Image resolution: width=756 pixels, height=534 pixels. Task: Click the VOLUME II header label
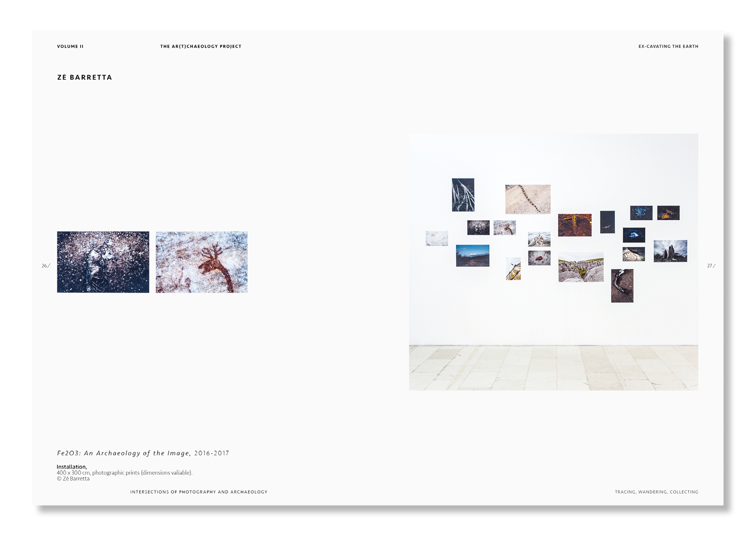[x=70, y=46]
